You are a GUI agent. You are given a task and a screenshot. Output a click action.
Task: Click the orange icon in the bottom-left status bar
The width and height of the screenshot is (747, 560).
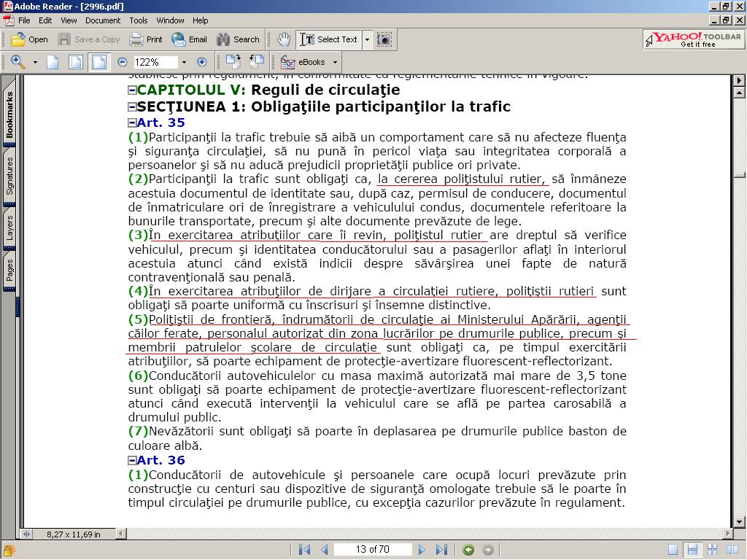[9, 550]
